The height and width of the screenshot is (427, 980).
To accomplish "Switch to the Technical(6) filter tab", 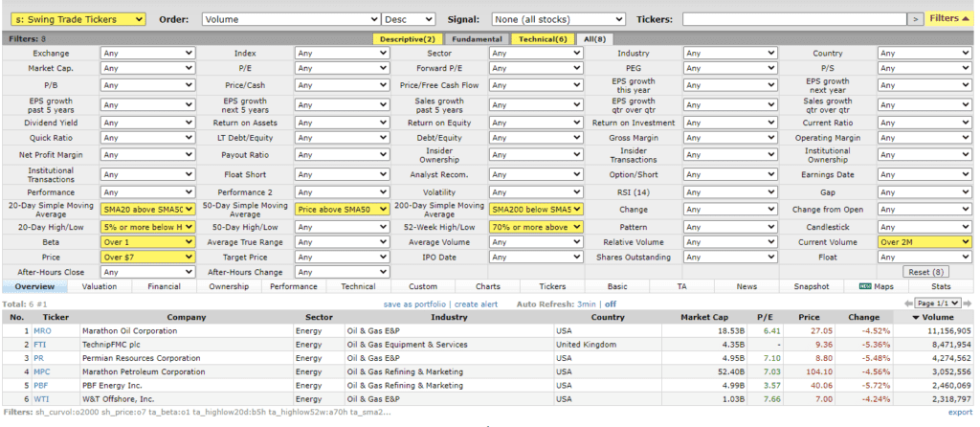I will pyautogui.click(x=543, y=38).
